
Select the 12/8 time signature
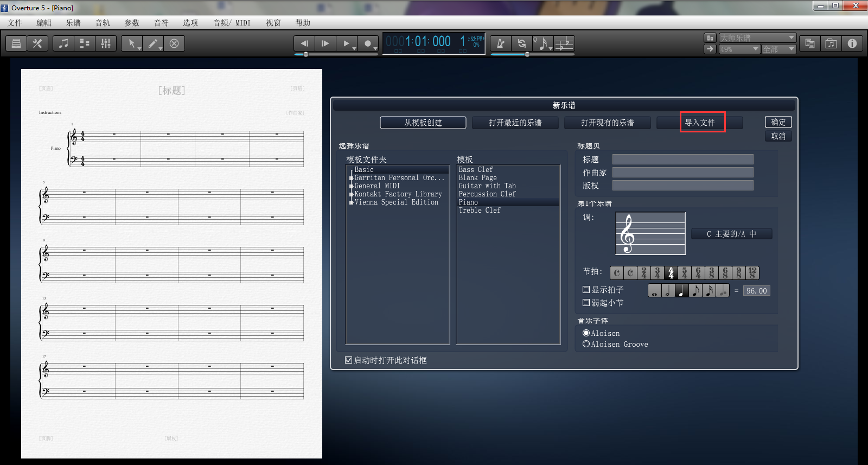tap(752, 273)
